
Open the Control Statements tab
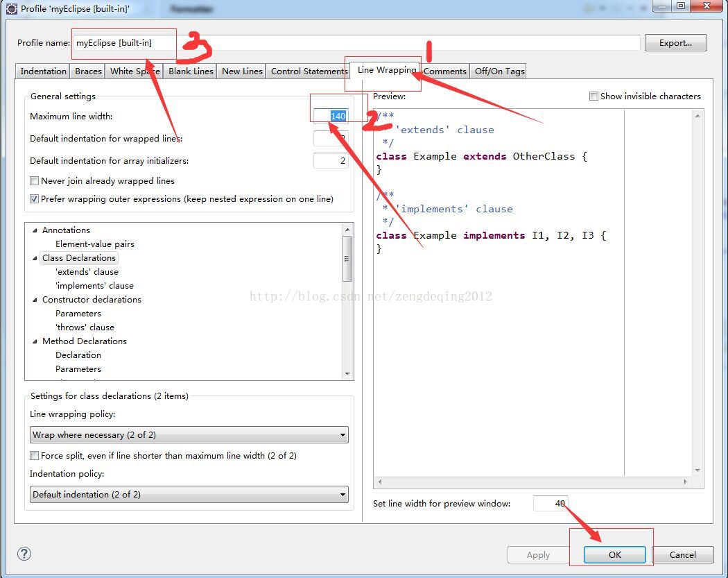(309, 71)
